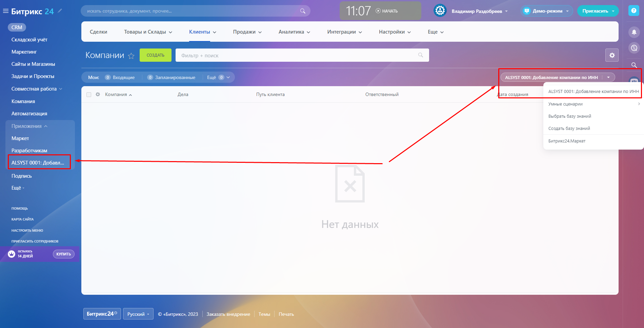The width and height of the screenshot is (644, 328).
Task: Open the Русский language selector
Action: tap(138, 314)
